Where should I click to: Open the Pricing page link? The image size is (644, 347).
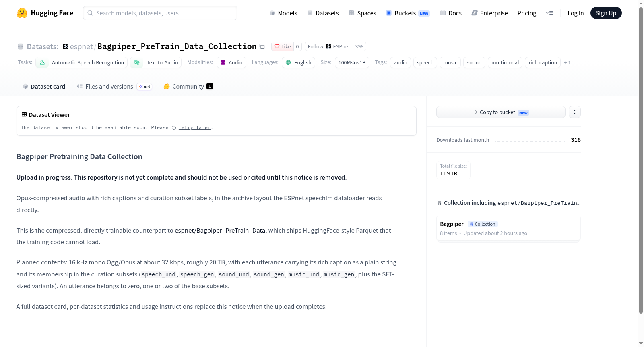(x=527, y=13)
